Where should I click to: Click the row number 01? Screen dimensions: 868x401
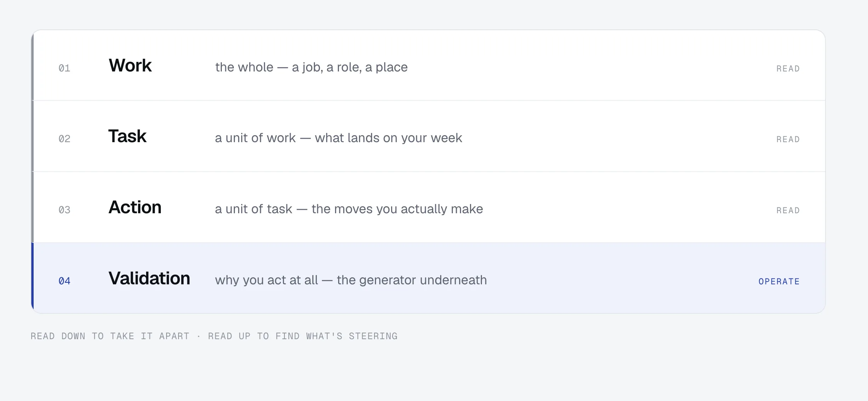(x=65, y=68)
